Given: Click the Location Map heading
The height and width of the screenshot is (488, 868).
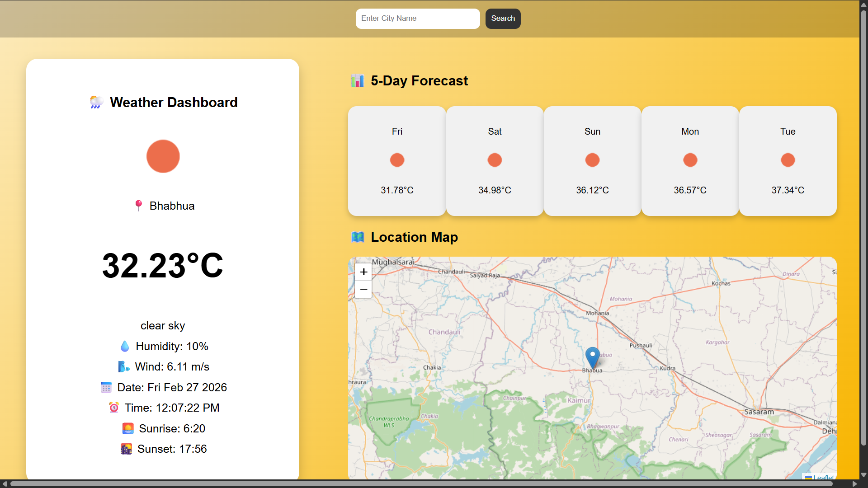Looking at the screenshot, I should click(414, 237).
